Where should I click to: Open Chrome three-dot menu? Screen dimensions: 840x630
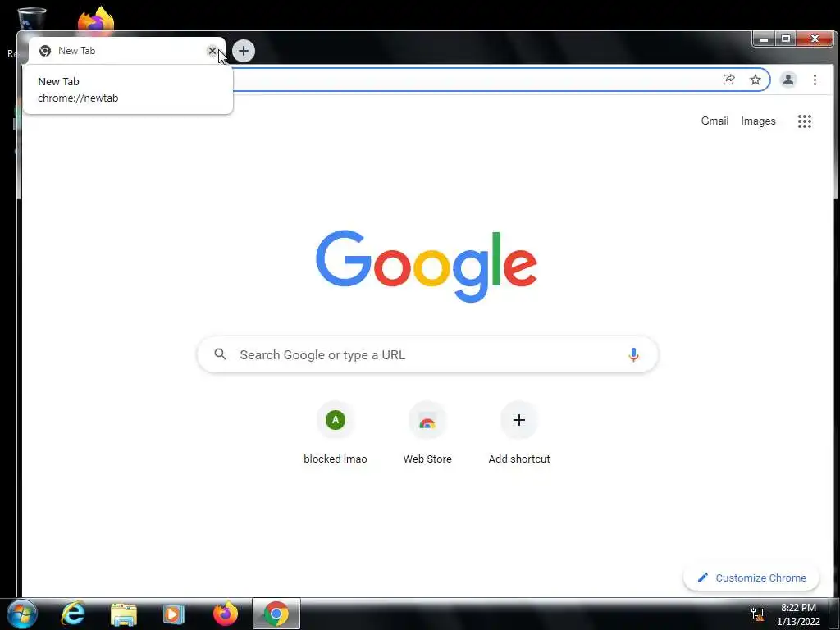tap(815, 80)
